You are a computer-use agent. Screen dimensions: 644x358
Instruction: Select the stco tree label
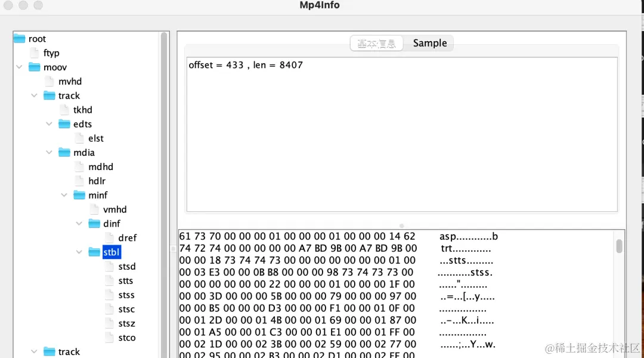[x=127, y=338]
